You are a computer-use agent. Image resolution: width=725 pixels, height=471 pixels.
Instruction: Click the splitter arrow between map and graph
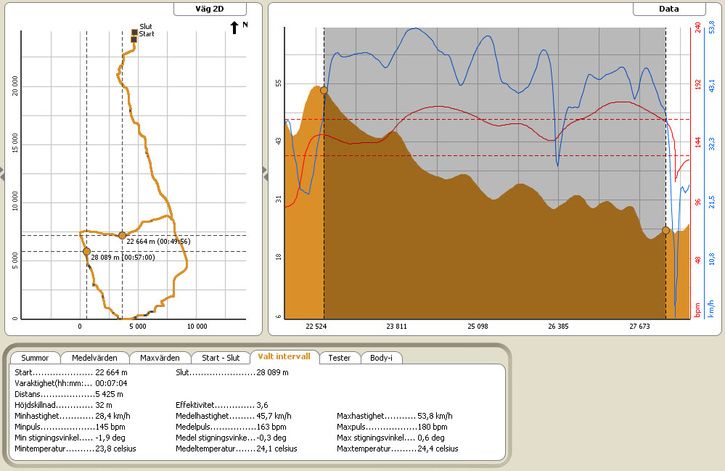tap(265, 174)
